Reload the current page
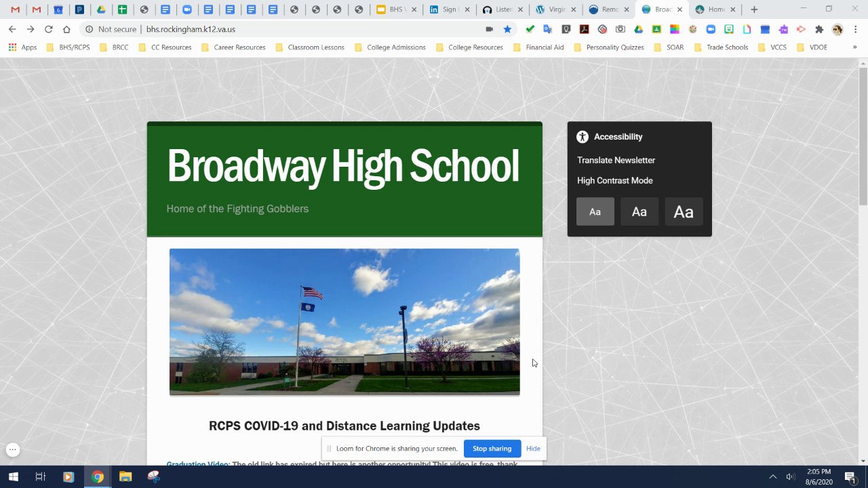This screenshot has width=868, height=488. (48, 29)
